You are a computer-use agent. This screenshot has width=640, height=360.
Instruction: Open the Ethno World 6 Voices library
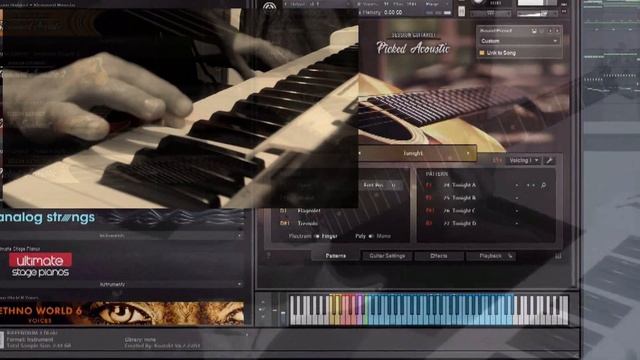click(x=122, y=313)
